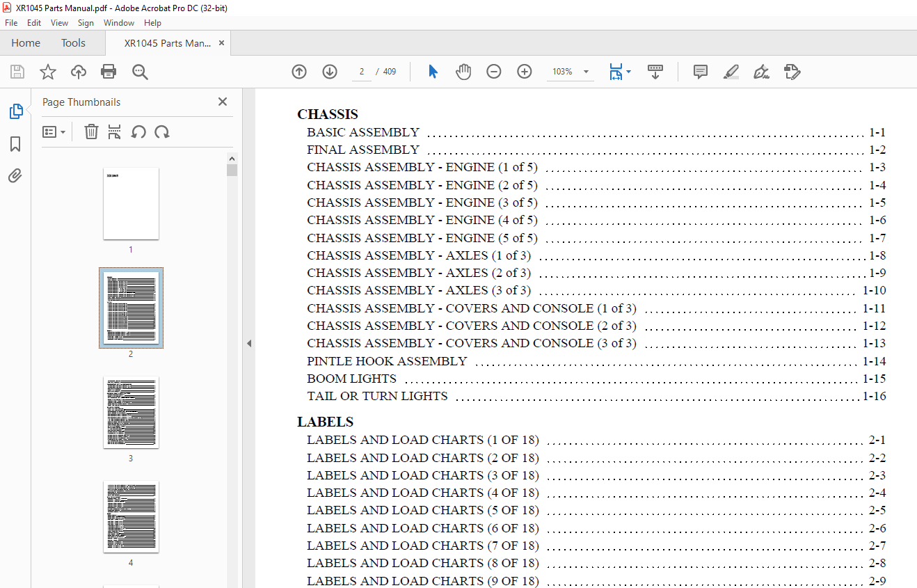917x588 pixels.
Task: Activate the Hand pan tool
Action: pyautogui.click(x=463, y=72)
